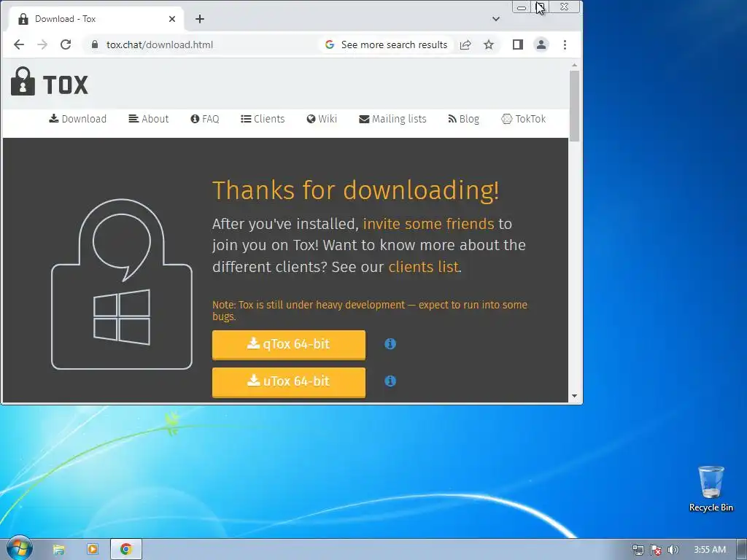
Task: Download uTox 64-bit
Action: pos(289,381)
